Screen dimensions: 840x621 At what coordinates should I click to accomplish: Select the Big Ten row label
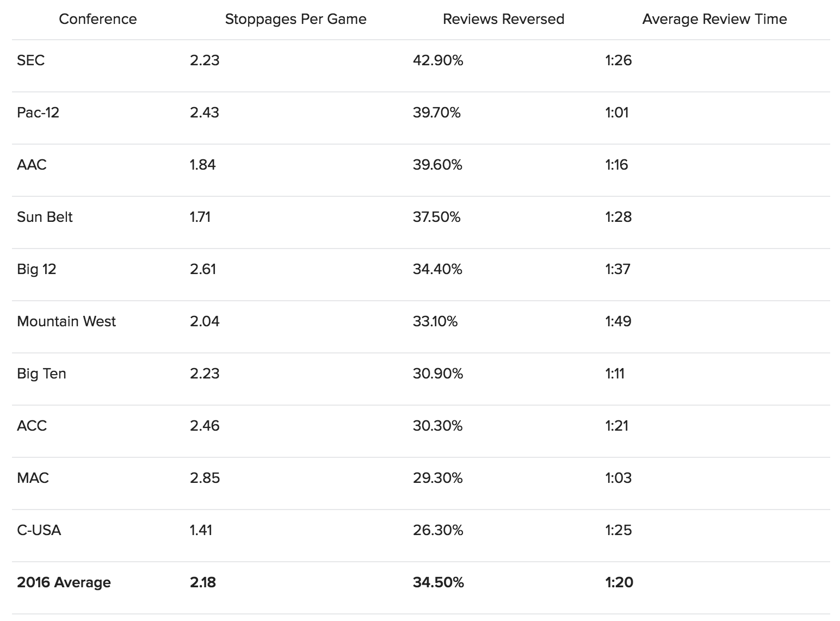pos(41,374)
